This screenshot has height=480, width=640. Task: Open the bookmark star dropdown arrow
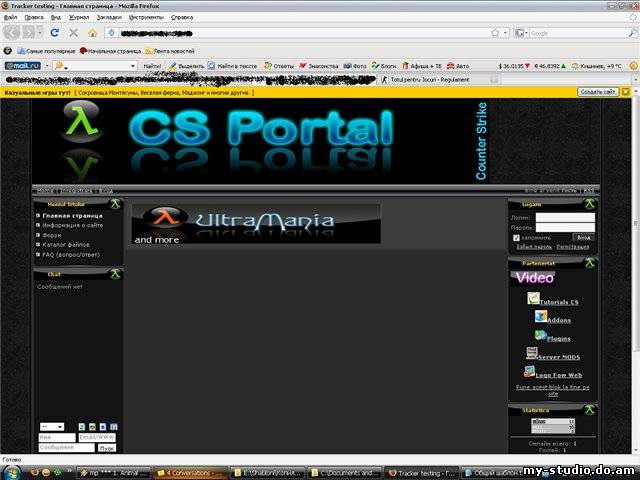pos(505,33)
